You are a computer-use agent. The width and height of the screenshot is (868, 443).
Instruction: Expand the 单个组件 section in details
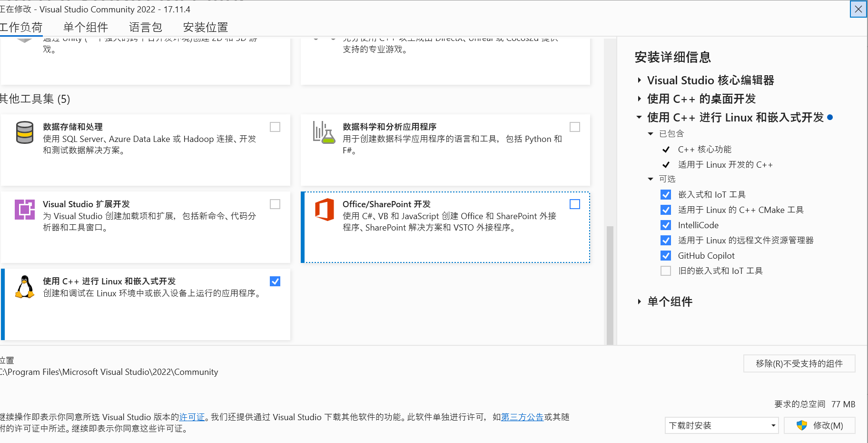[639, 302]
